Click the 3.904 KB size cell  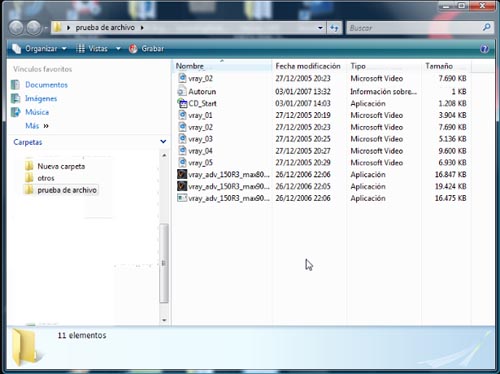(x=452, y=116)
